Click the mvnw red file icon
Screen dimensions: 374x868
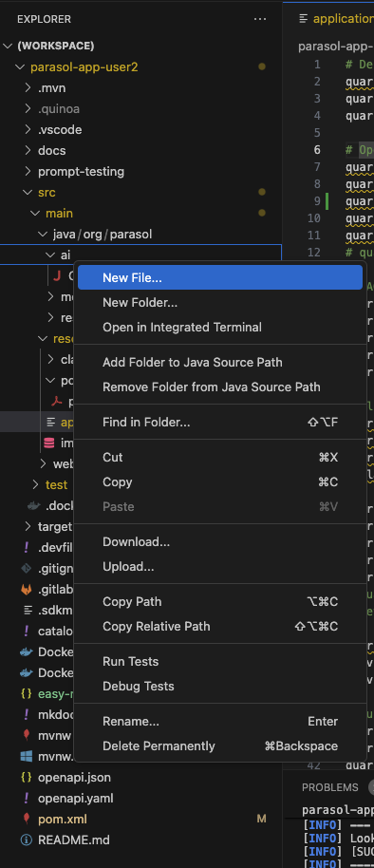pos(26,735)
